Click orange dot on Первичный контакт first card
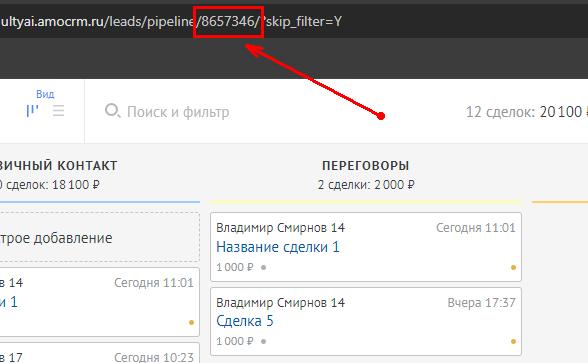The image size is (588, 363). click(x=191, y=322)
